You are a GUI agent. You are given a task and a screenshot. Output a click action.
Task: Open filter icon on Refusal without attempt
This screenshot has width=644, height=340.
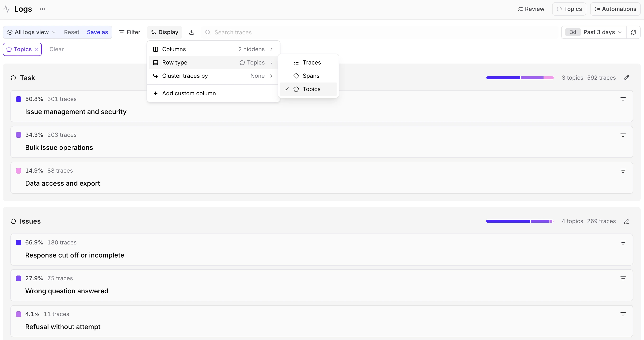623,314
